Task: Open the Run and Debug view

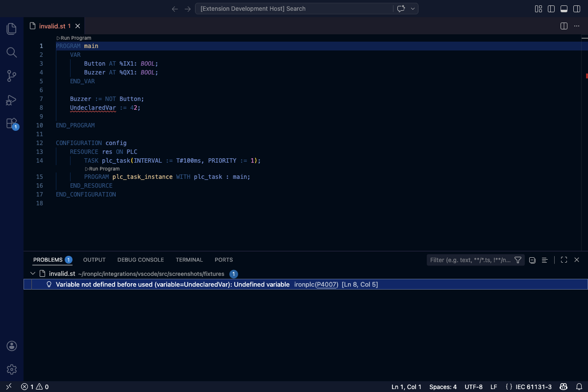Action: pyautogui.click(x=12, y=100)
